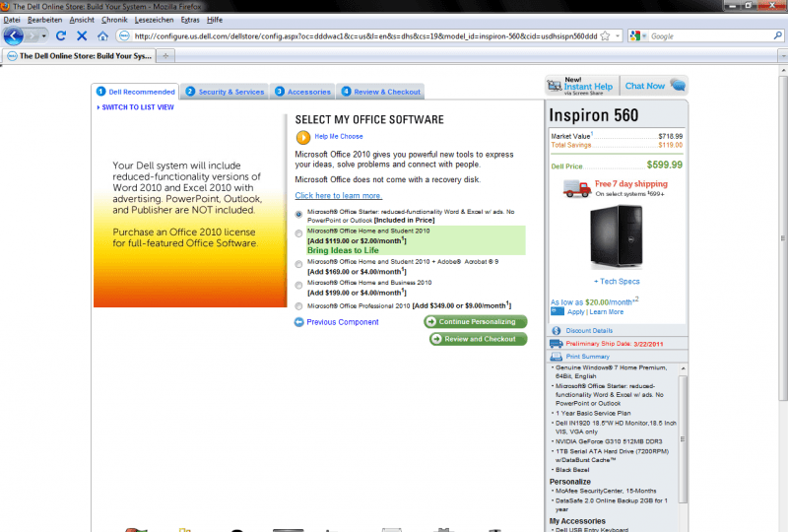The image size is (788, 532).
Task: Choose Home and Student plus Acrobat 9 radio
Action: 298,264
